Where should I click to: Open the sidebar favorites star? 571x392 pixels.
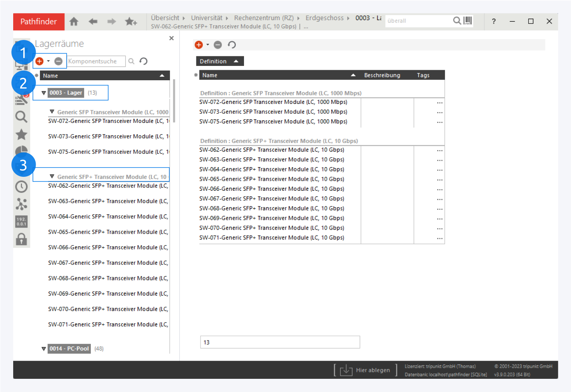pyautogui.click(x=21, y=135)
